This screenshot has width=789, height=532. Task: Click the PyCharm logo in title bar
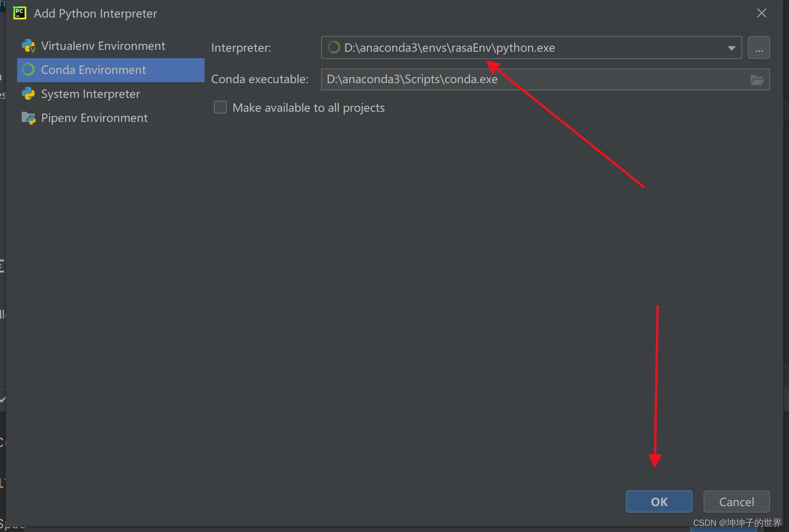tap(19, 13)
